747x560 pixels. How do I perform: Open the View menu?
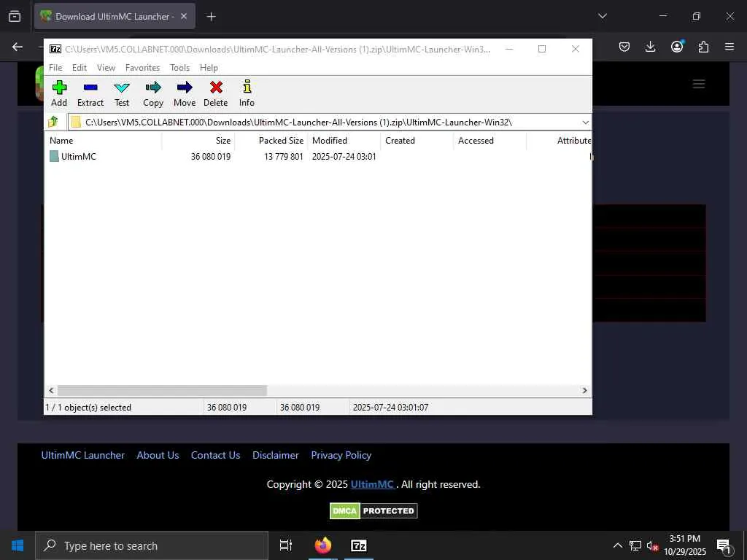coord(107,68)
